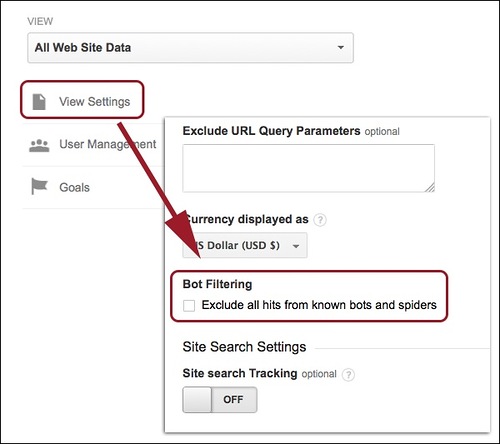Viewport: 500px width, 444px height.
Task: Enable Exclude all hits from known bots checkbox
Action: pyautogui.click(x=189, y=306)
